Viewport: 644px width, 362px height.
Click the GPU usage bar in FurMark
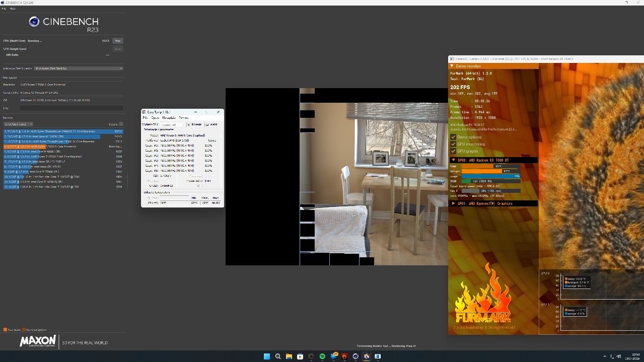click(x=491, y=176)
